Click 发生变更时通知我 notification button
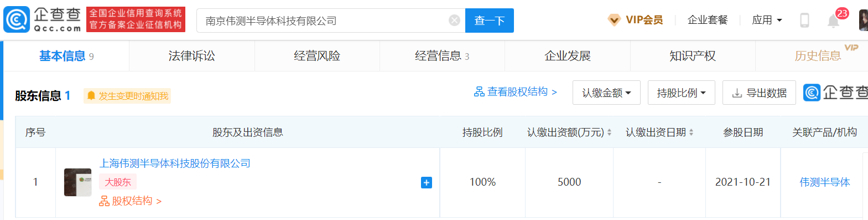 127,96
